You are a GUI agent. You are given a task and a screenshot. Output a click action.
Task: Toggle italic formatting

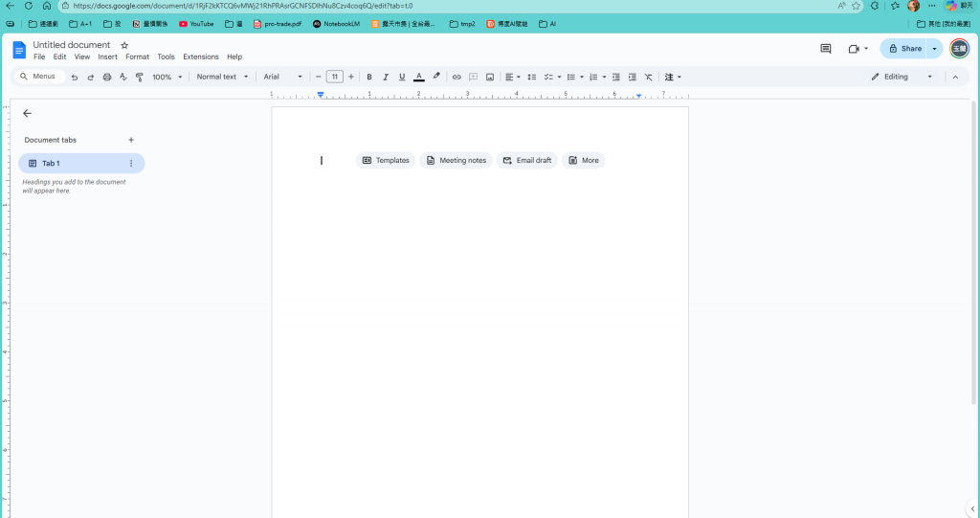pos(386,77)
